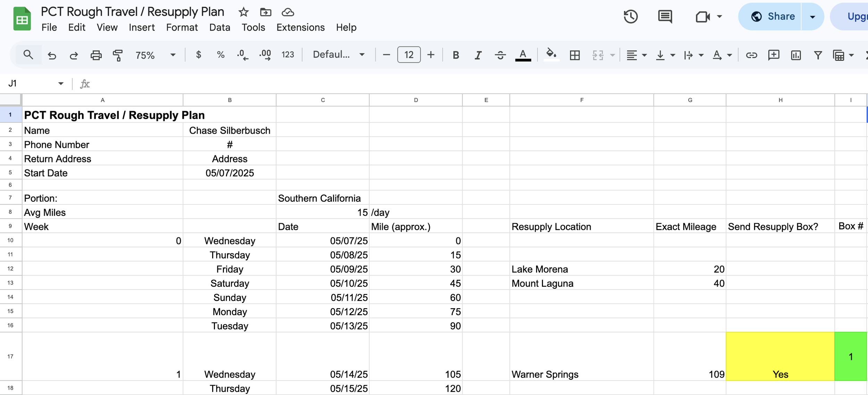Click the font size input field

coord(409,54)
